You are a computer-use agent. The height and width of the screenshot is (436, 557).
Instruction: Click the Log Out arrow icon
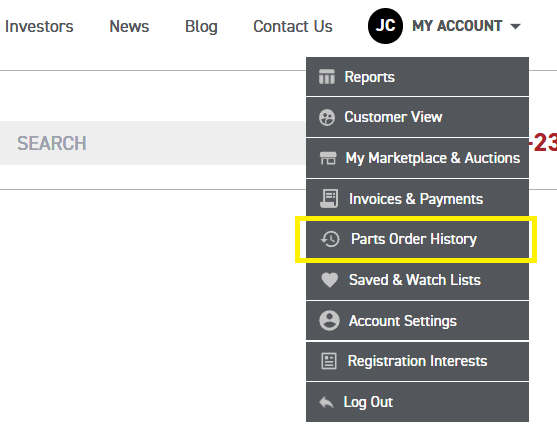326,403
